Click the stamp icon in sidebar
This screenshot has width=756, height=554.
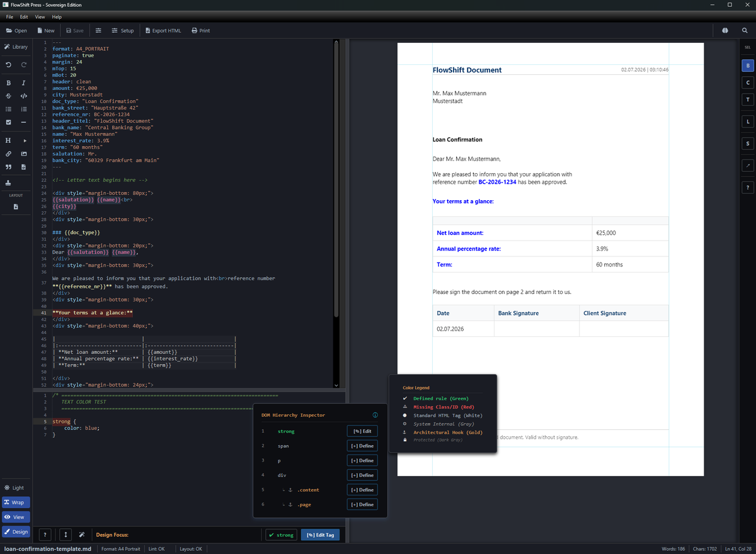tap(8, 183)
